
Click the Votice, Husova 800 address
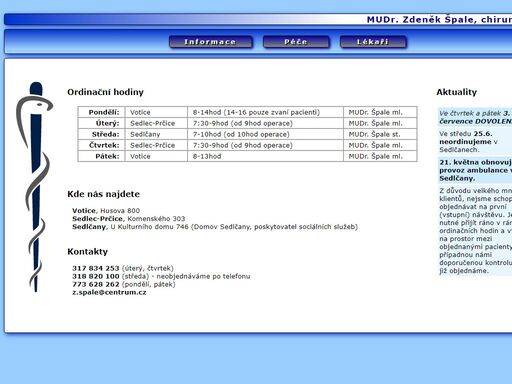(106, 211)
